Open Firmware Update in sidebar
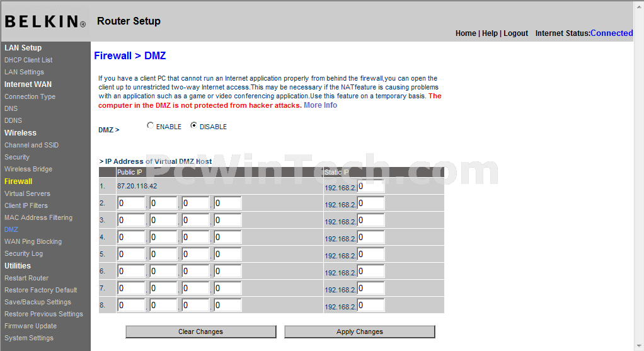The image size is (644, 351). [31, 326]
